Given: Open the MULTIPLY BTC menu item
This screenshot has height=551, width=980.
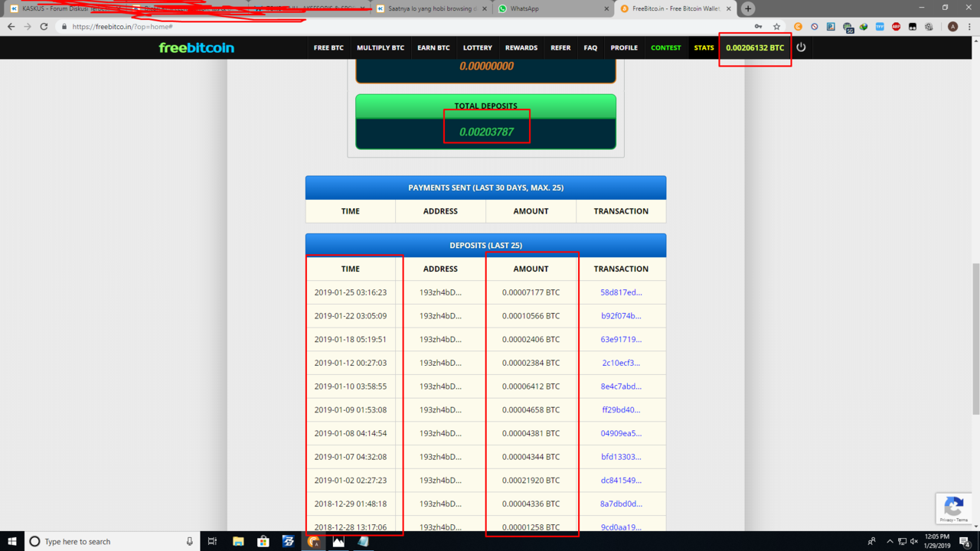Looking at the screenshot, I should (x=381, y=47).
